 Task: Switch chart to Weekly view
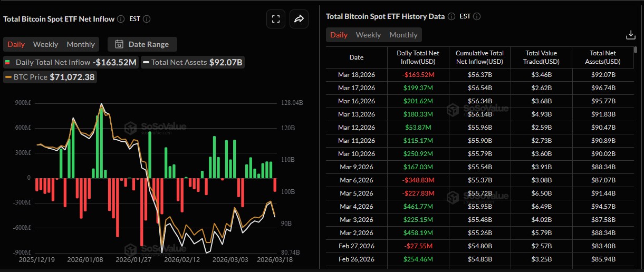[45, 44]
